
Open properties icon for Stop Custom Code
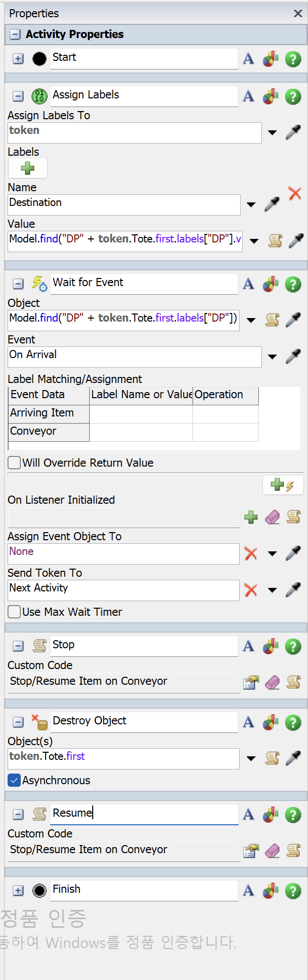251,683
